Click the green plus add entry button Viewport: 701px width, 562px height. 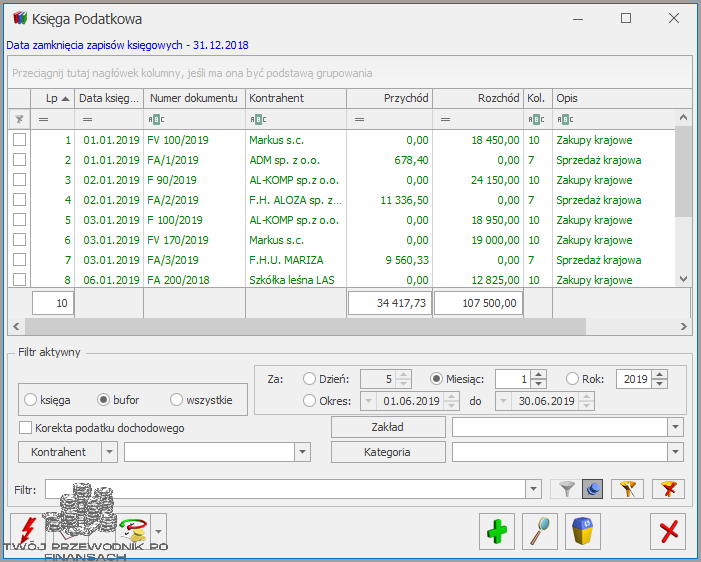(x=496, y=531)
